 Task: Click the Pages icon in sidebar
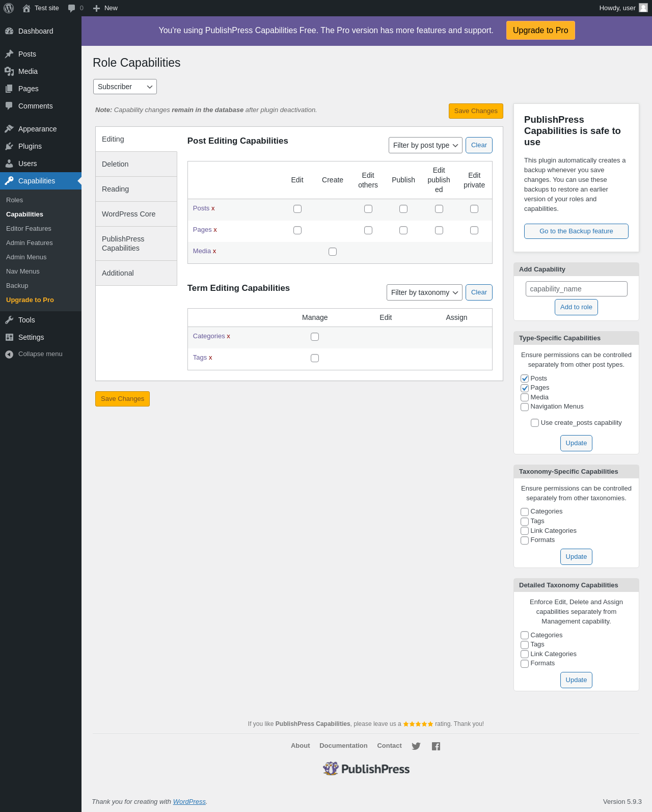[x=9, y=89]
